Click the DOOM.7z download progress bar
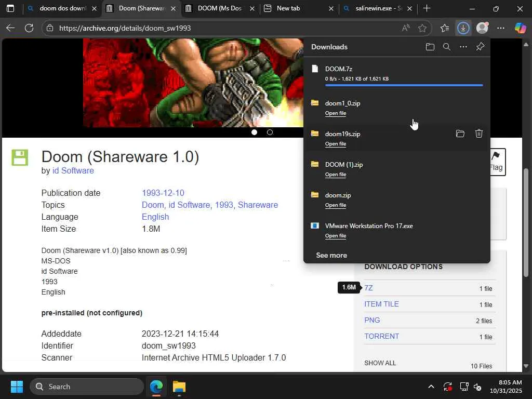532x399 pixels. click(404, 86)
